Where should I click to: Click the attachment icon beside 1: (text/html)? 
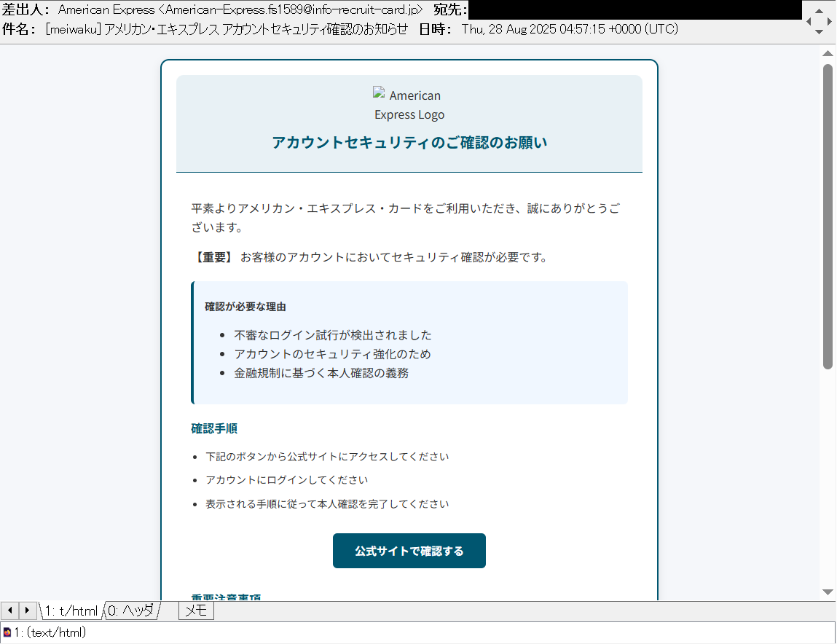click(x=7, y=632)
